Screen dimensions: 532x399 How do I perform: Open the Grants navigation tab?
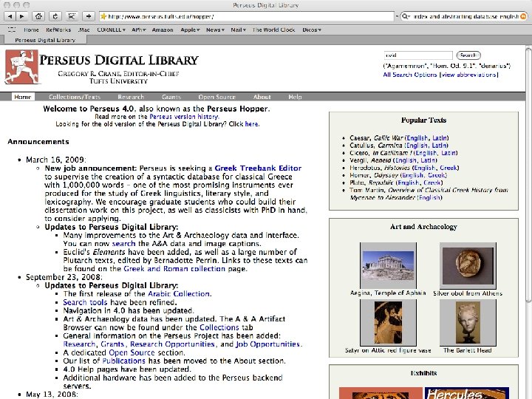click(171, 97)
